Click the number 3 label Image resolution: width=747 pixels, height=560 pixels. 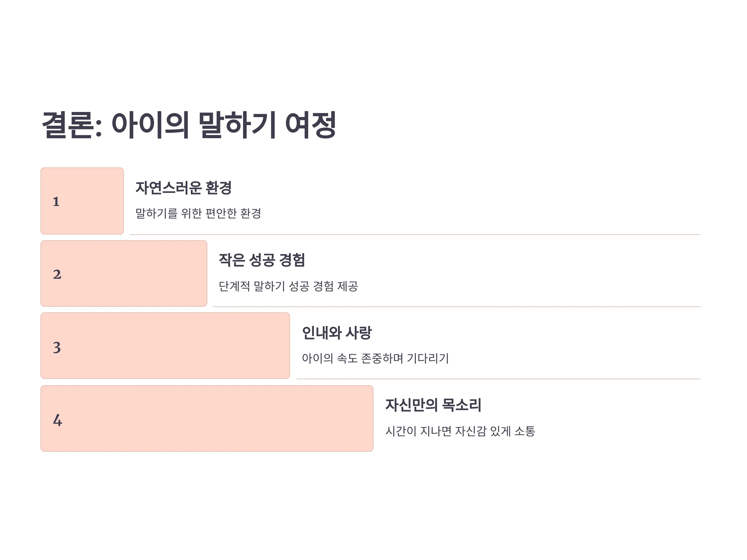point(57,347)
